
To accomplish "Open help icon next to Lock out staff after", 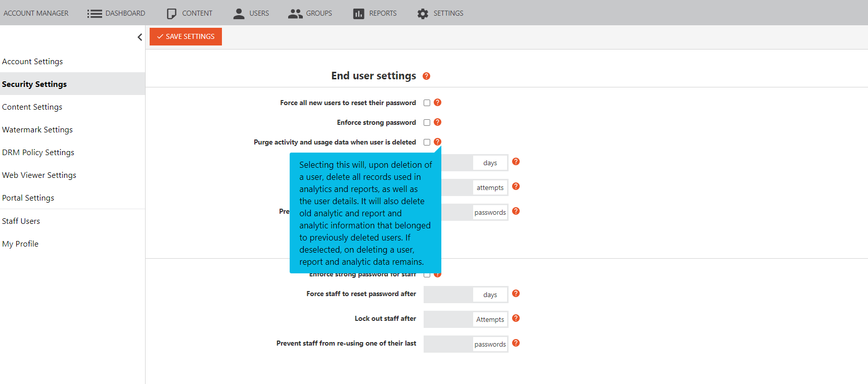I will point(516,318).
